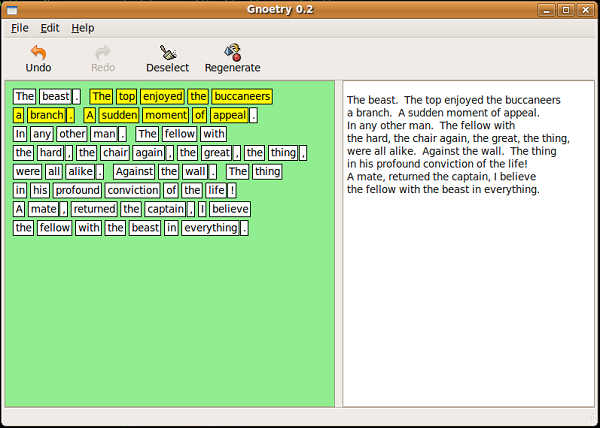Click the greyed-out Redo arrow icon
Viewport: 600px width, 428px height.
click(x=103, y=52)
